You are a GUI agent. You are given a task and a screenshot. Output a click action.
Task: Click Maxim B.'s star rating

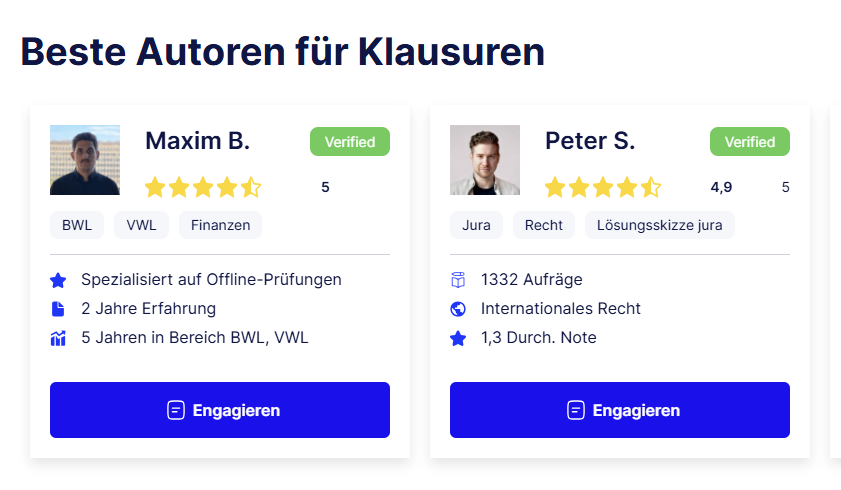click(203, 187)
